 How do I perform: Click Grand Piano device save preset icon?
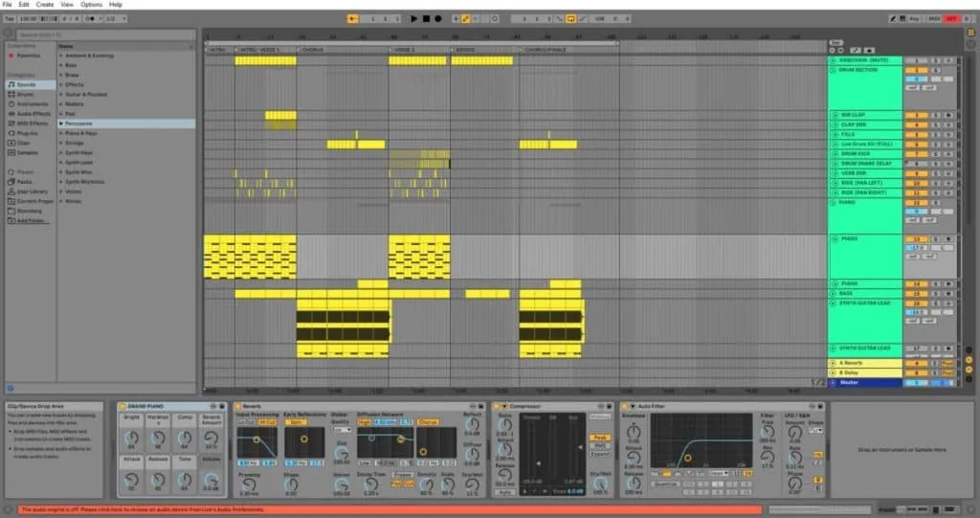[221, 407]
